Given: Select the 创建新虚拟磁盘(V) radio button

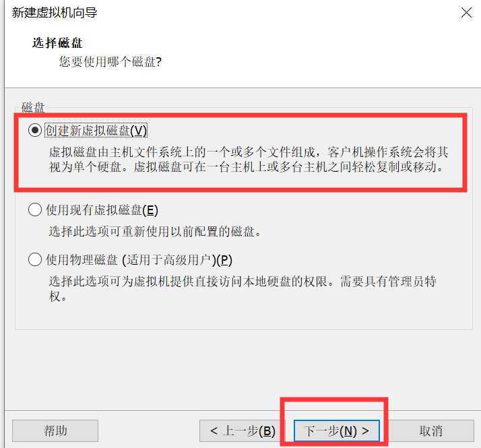Looking at the screenshot, I should [x=34, y=131].
